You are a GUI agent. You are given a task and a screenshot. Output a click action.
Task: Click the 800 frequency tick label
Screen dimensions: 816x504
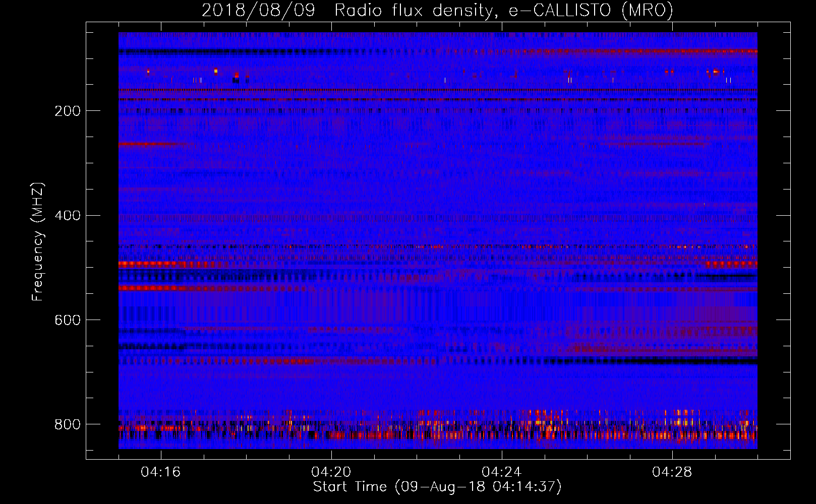(68, 424)
